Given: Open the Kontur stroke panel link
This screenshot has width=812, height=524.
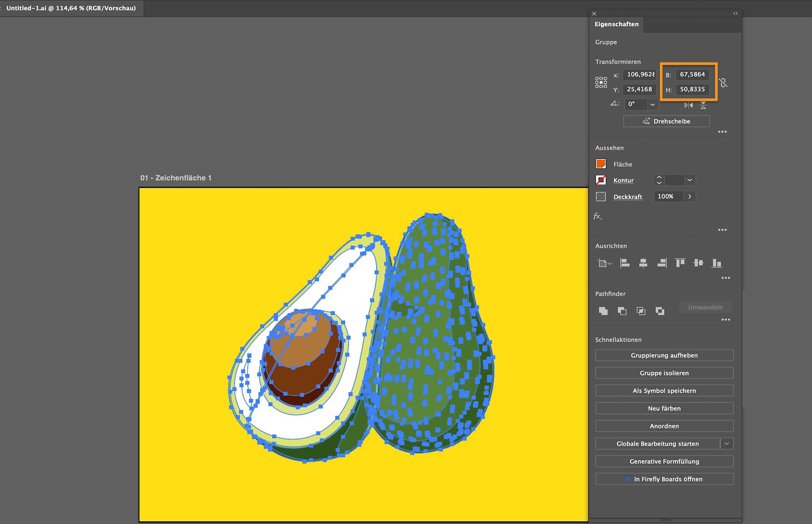Looking at the screenshot, I should point(623,180).
